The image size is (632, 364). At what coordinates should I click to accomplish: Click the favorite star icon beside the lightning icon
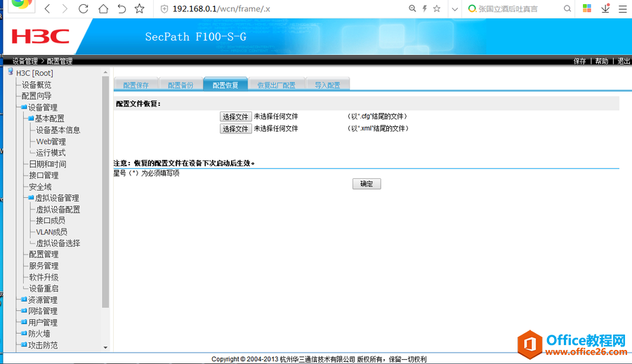(x=437, y=8)
